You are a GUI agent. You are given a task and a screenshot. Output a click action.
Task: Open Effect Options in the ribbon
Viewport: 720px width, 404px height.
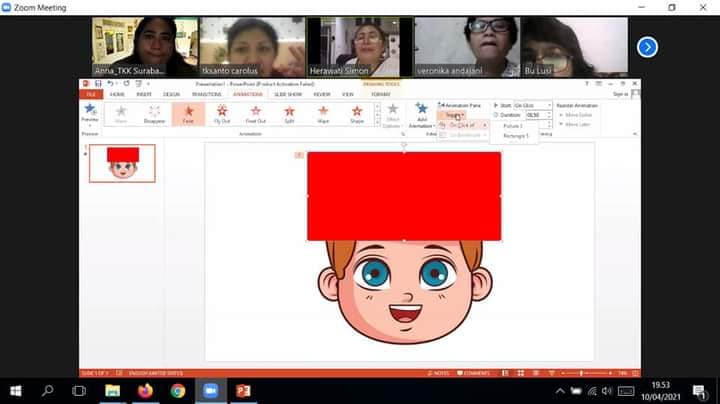click(x=392, y=115)
